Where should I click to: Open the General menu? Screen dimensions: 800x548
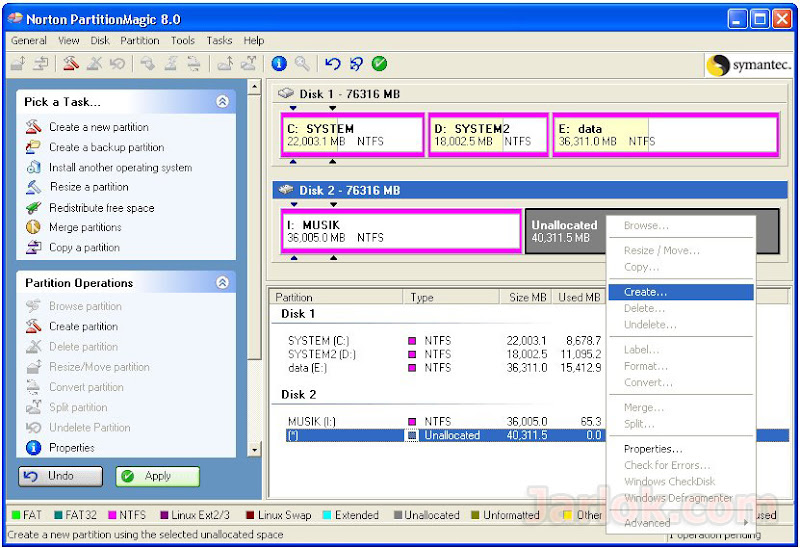point(29,40)
